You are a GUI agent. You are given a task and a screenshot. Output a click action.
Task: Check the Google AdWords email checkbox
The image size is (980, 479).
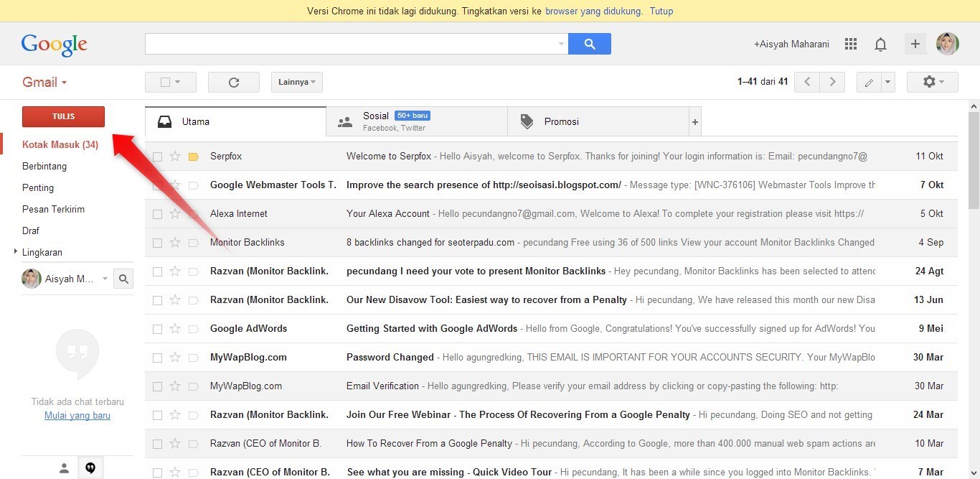[157, 328]
